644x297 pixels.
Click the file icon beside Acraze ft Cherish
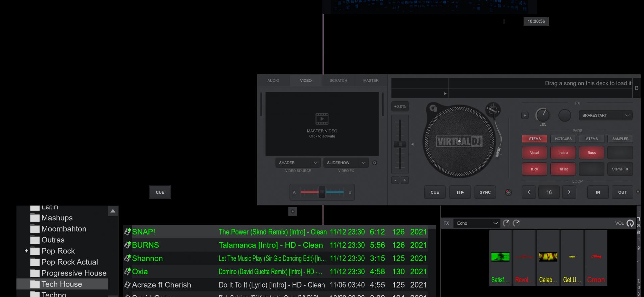click(x=127, y=285)
